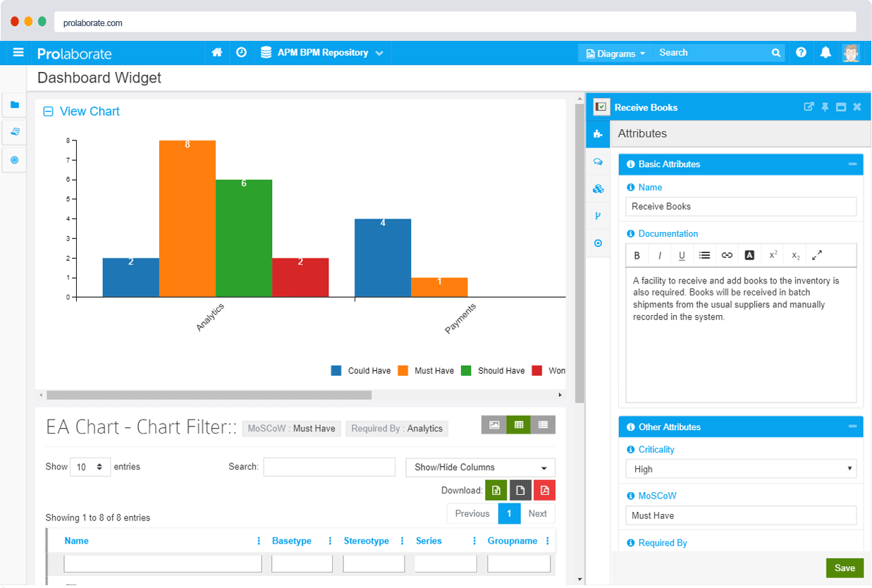Select the attributes puzzle icon in the sidebar

598,134
